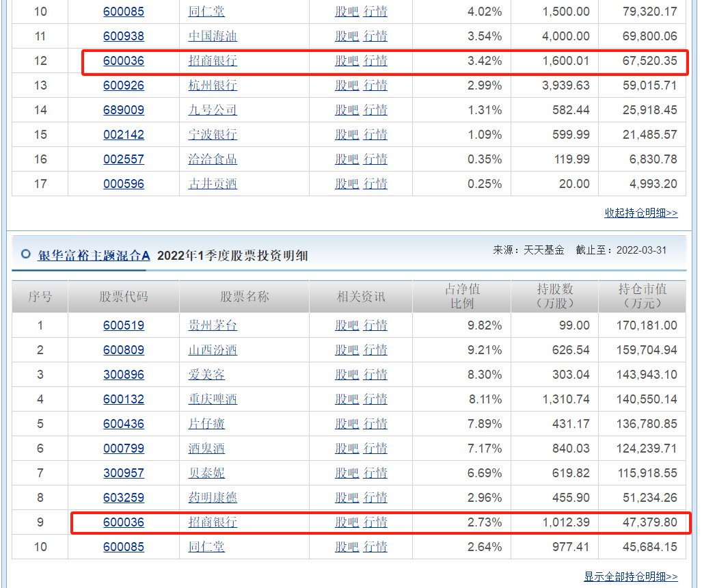Click stock code 000799

pos(124,449)
